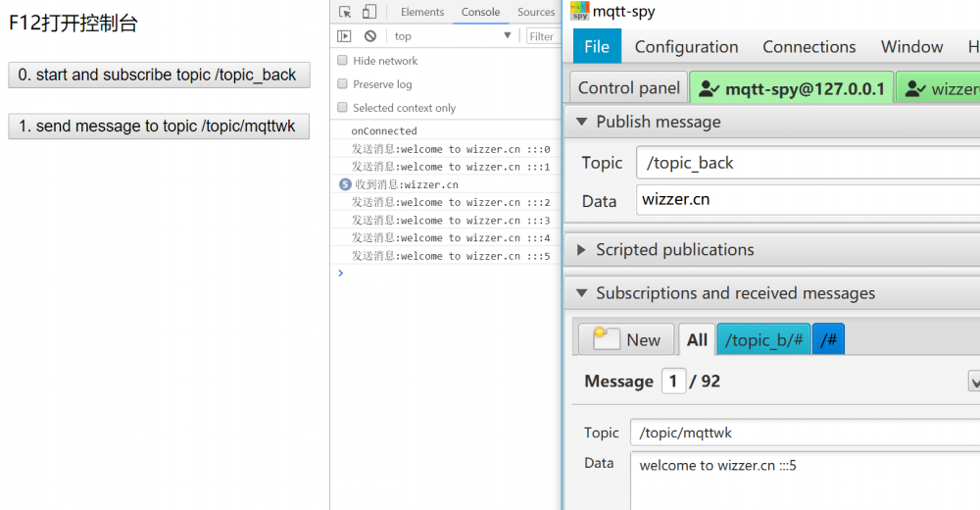Click the blue message count badge 5
980x510 pixels.
pos(345,184)
